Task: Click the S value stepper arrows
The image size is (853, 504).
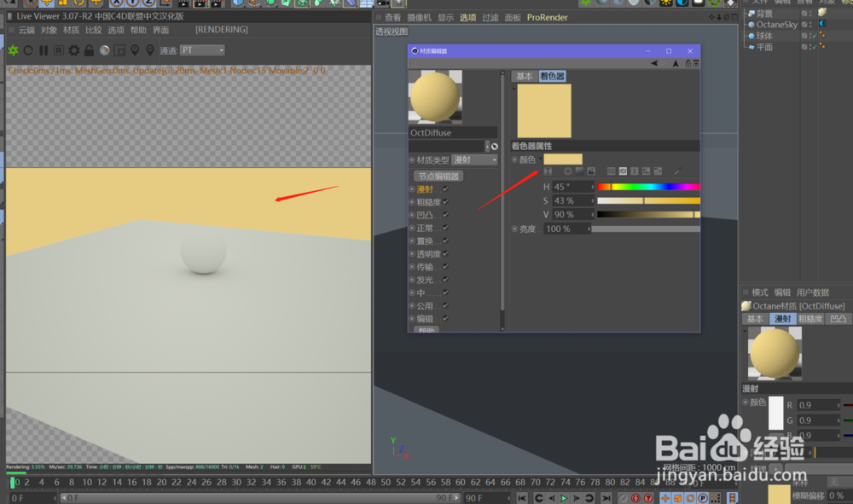Action: (x=593, y=201)
